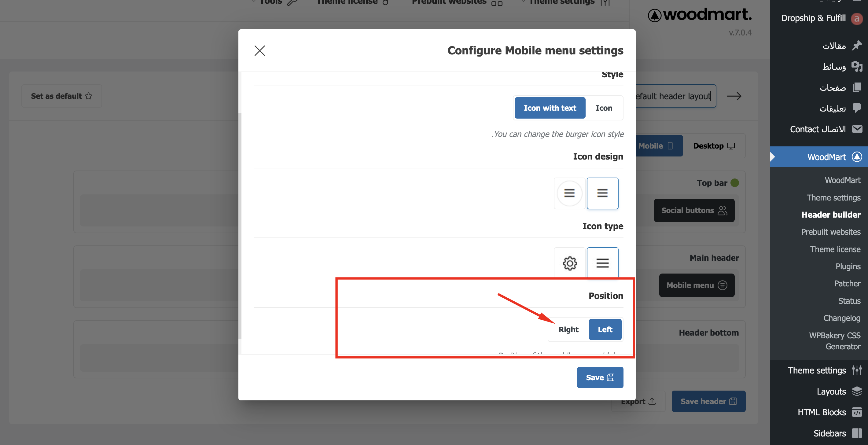Image resolution: width=868 pixels, height=445 pixels.
Task: Open Status submenu link
Action: click(849, 301)
